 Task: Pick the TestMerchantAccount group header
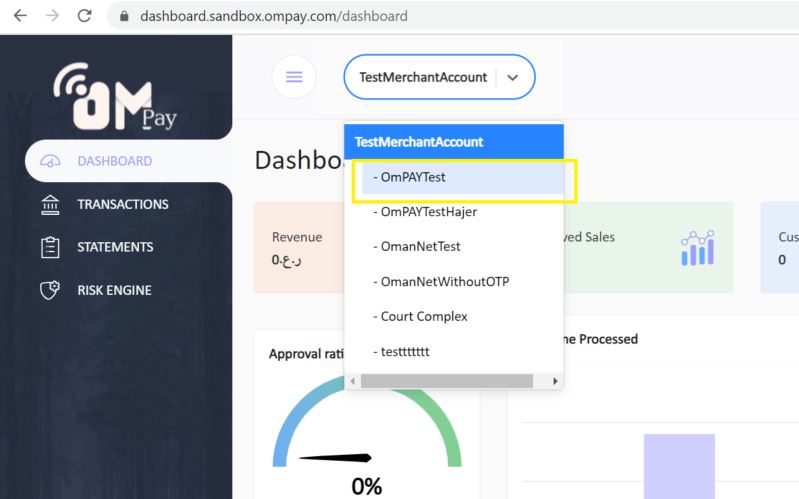[419, 142]
